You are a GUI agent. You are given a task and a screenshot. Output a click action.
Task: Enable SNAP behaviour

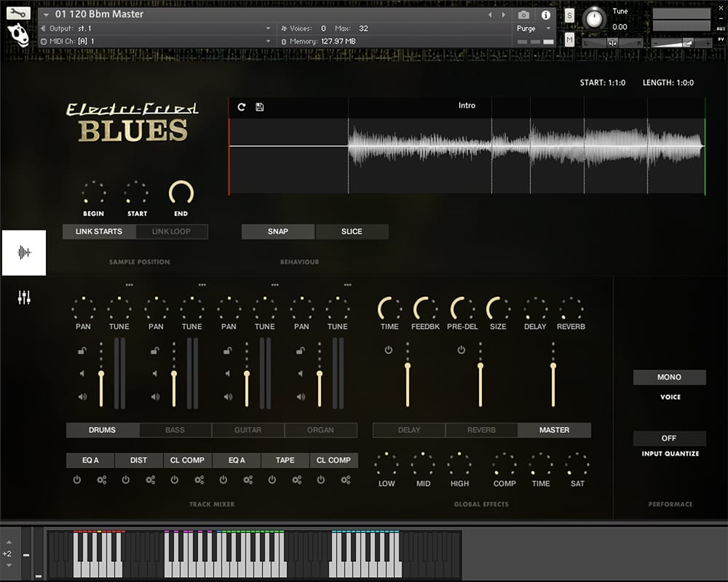coord(278,231)
